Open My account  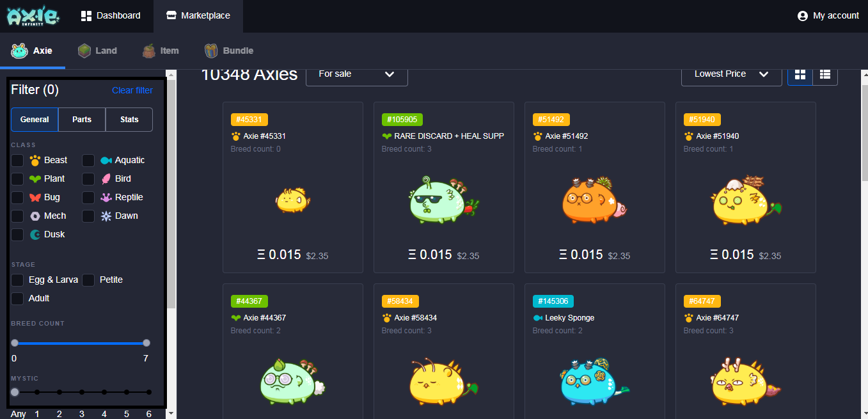pos(828,16)
